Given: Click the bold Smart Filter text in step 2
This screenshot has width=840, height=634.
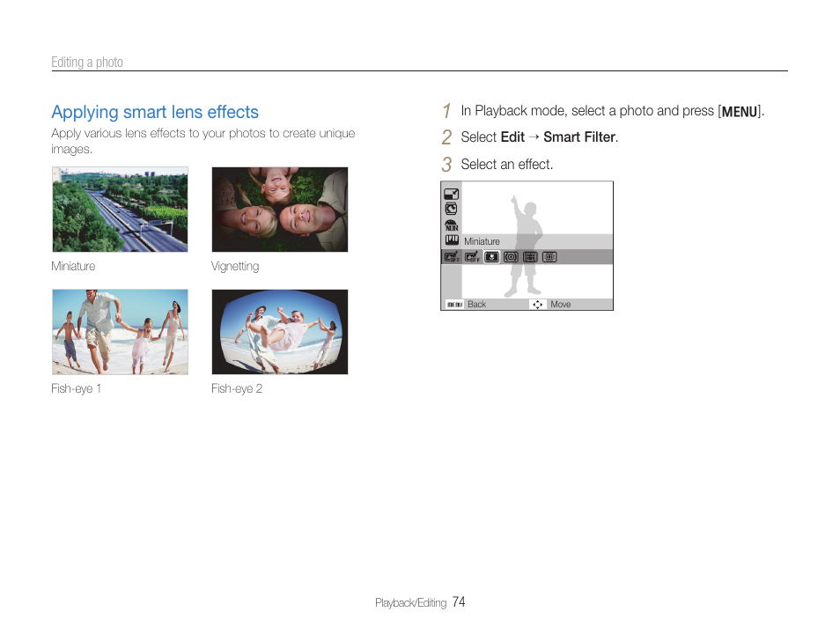Looking at the screenshot, I should 579,137.
